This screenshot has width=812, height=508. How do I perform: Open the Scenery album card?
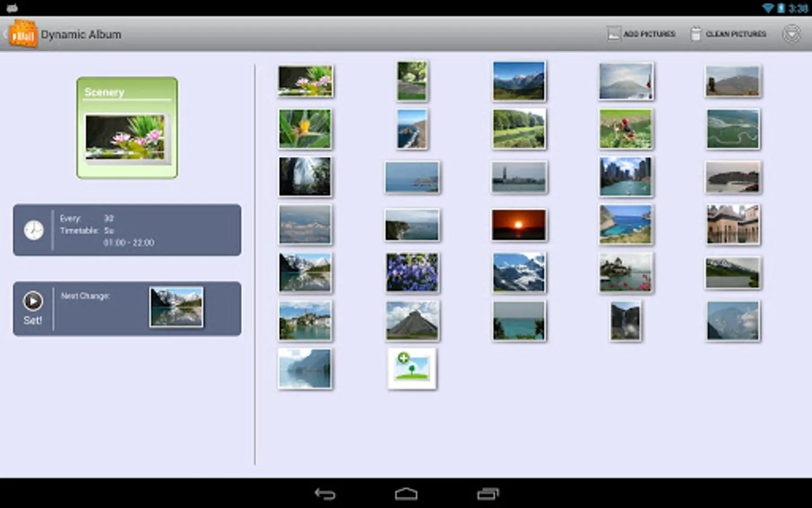tap(127, 128)
